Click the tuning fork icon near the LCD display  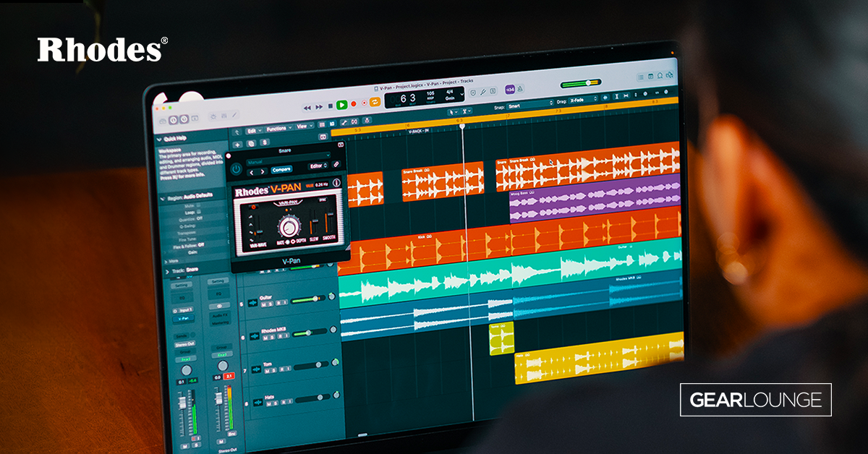[482, 92]
